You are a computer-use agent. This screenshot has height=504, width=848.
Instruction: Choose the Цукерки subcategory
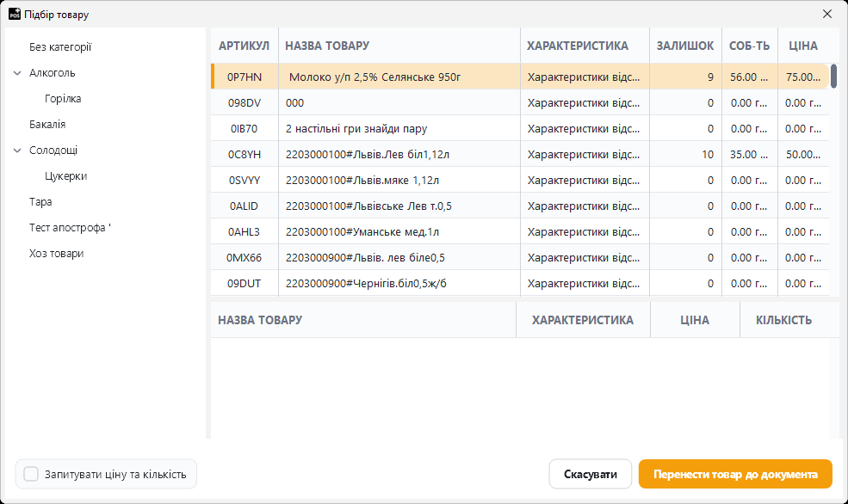66,176
